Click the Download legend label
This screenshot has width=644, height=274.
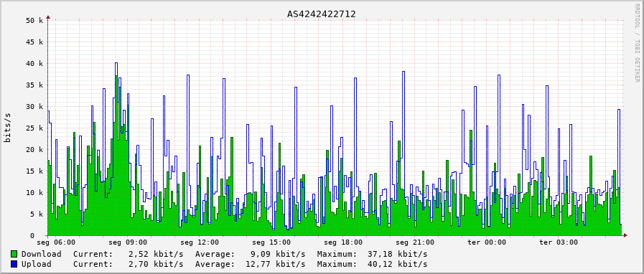(x=42, y=254)
